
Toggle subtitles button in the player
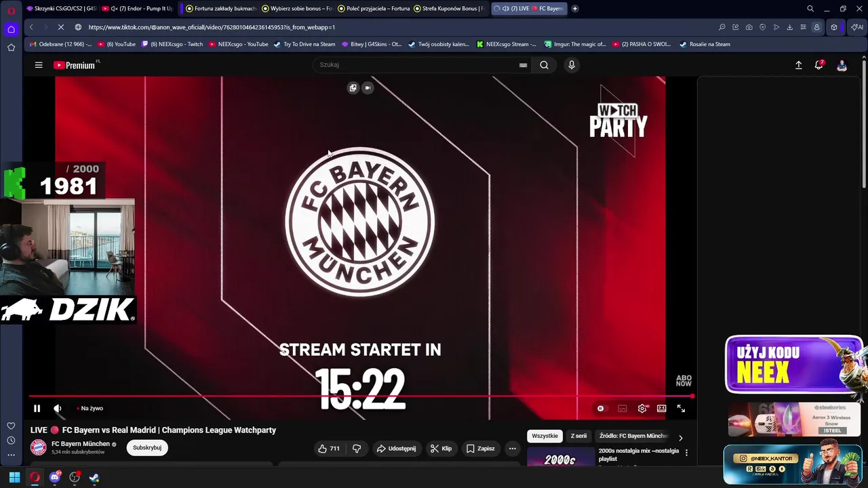pos(622,409)
